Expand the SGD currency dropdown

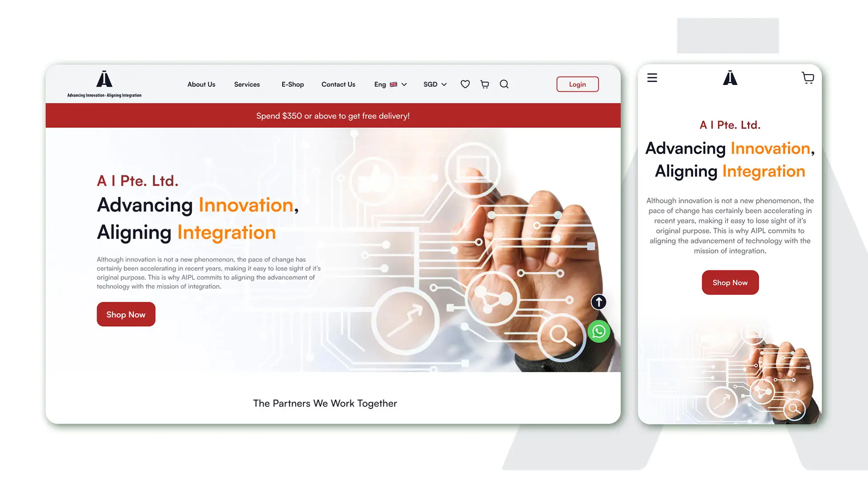434,84
